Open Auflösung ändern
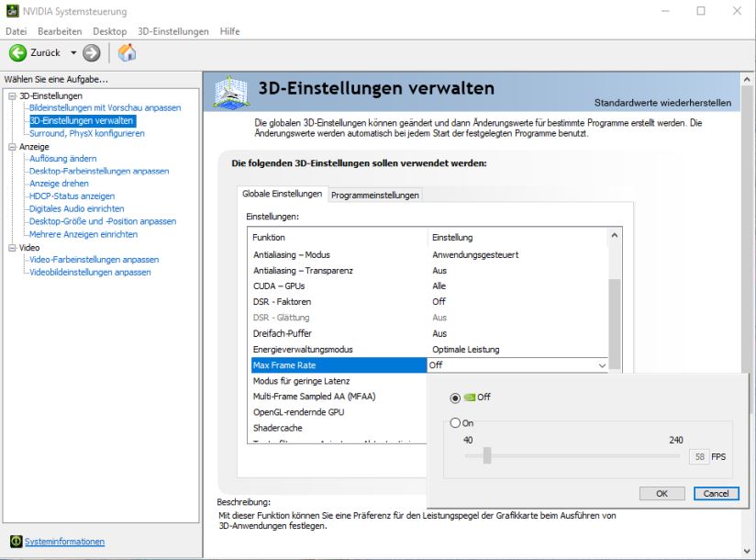The image size is (756, 560). coord(62,158)
